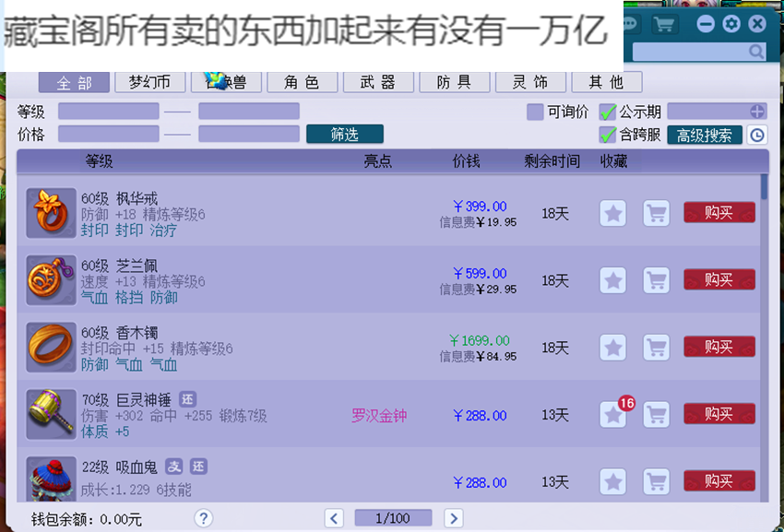Click the star icon showing 16 on 巨灵神锤
This screenshot has height=532, width=784.
tap(612, 415)
